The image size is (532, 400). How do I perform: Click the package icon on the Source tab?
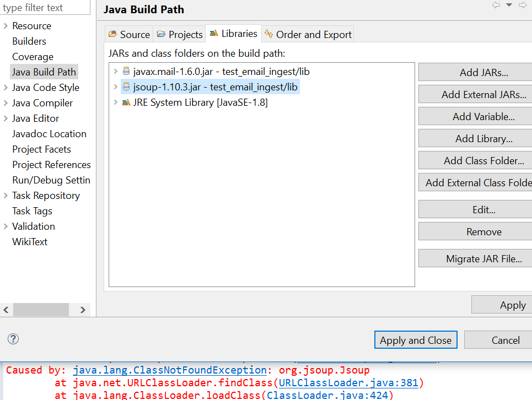112,34
